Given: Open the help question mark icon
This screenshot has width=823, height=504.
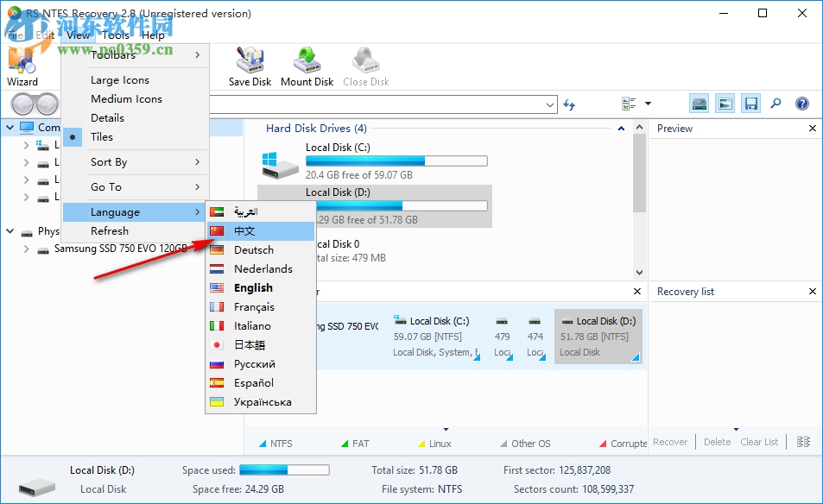Looking at the screenshot, I should 801,103.
